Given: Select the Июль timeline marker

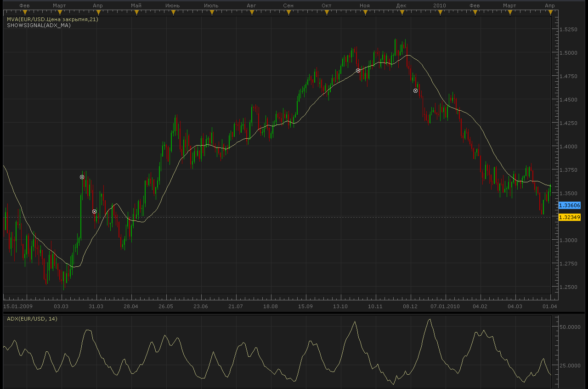Looking at the screenshot, I should (x=211, y=12).
